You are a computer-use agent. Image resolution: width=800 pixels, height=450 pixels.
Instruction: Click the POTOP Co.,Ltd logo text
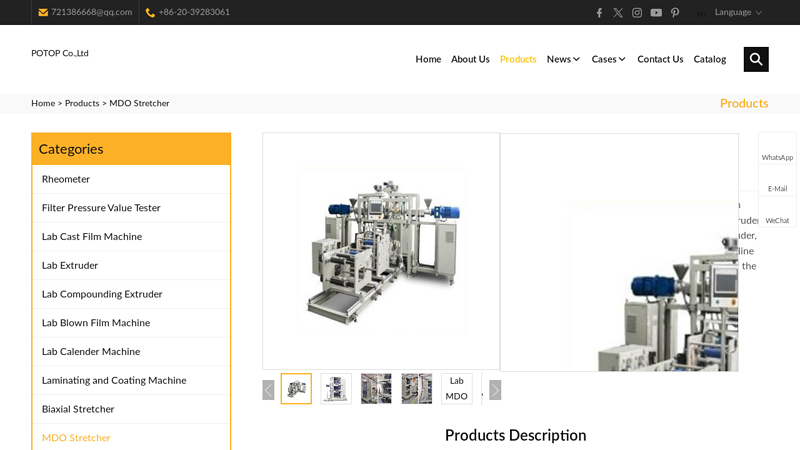pyautogui.click(x=60, y=53)
